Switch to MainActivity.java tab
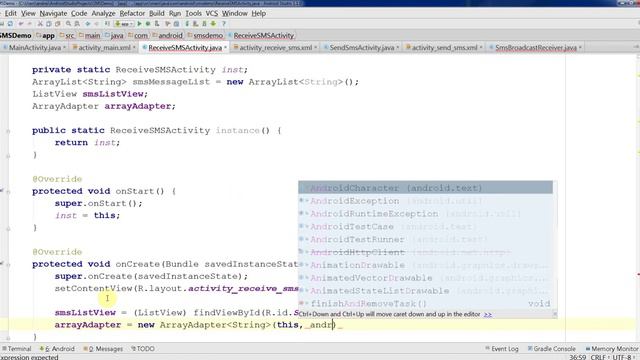 (35, 48)
